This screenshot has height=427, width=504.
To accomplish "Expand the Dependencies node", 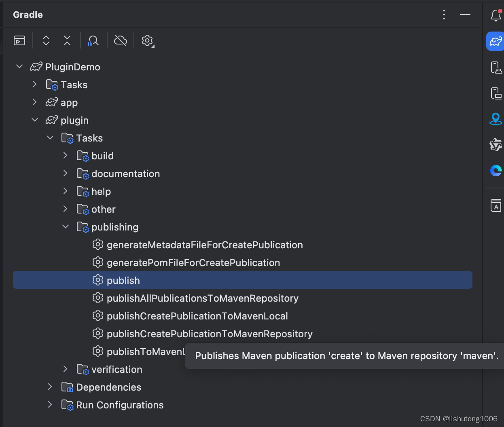I will (x=50, y=387).
